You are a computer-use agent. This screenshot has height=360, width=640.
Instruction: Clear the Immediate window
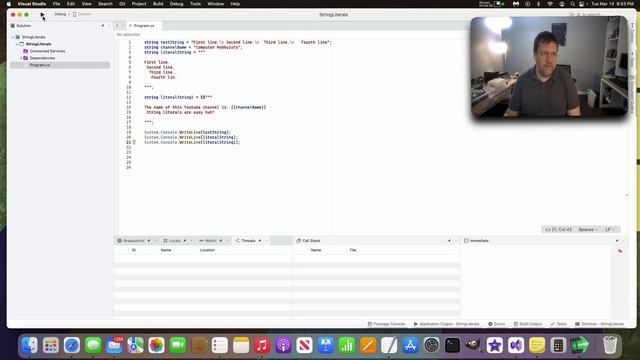coord(620,251)
